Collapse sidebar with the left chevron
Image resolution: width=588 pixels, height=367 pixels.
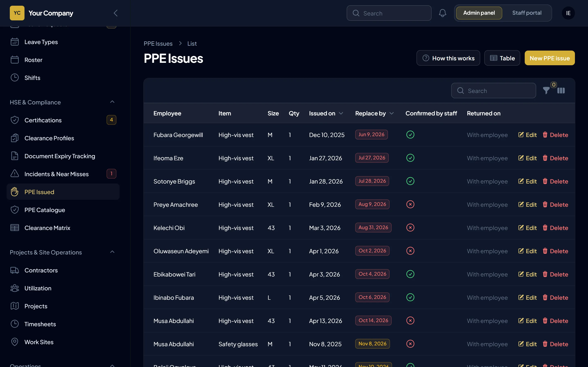116,13
